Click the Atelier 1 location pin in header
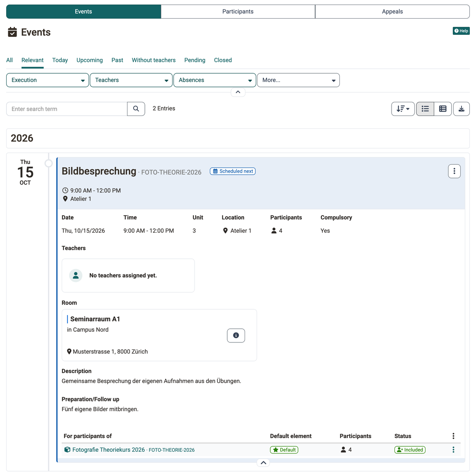 pos(65,199)
